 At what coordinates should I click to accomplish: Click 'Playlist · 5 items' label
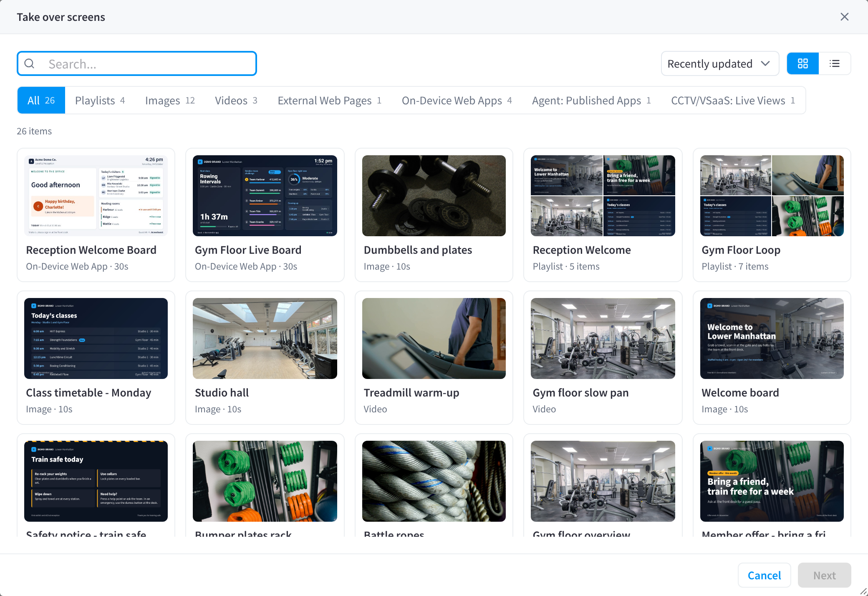pos(566,266)
